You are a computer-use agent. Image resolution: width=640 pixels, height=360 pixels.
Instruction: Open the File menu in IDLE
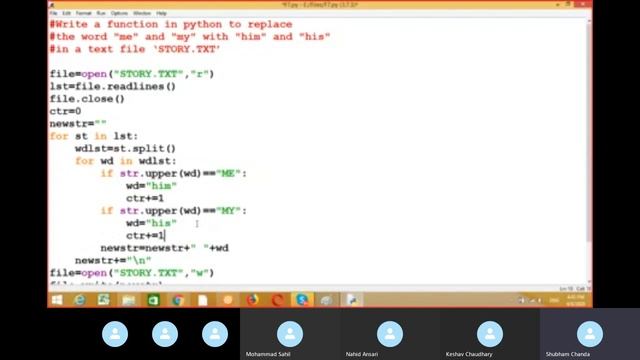click(x=53, y=13)
